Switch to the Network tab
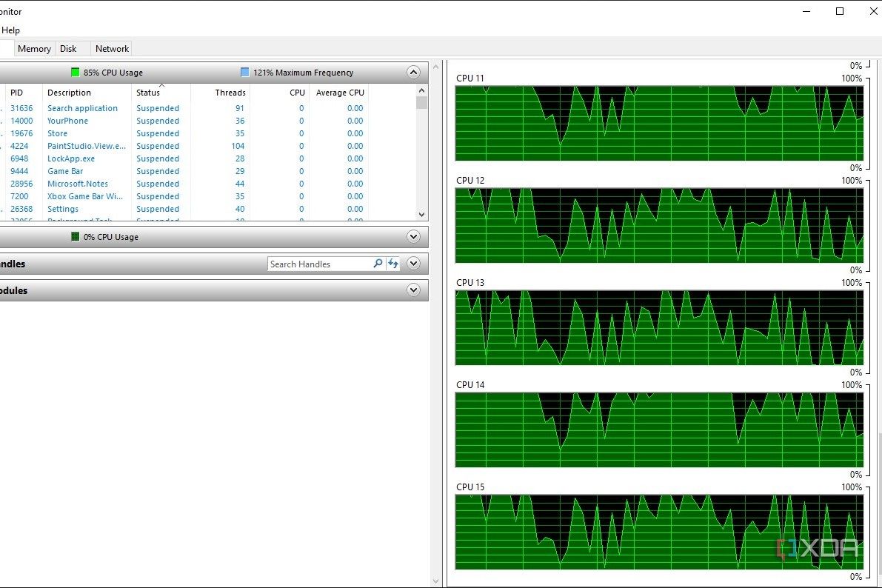The image size is (882, 588). tap(112, 49)
